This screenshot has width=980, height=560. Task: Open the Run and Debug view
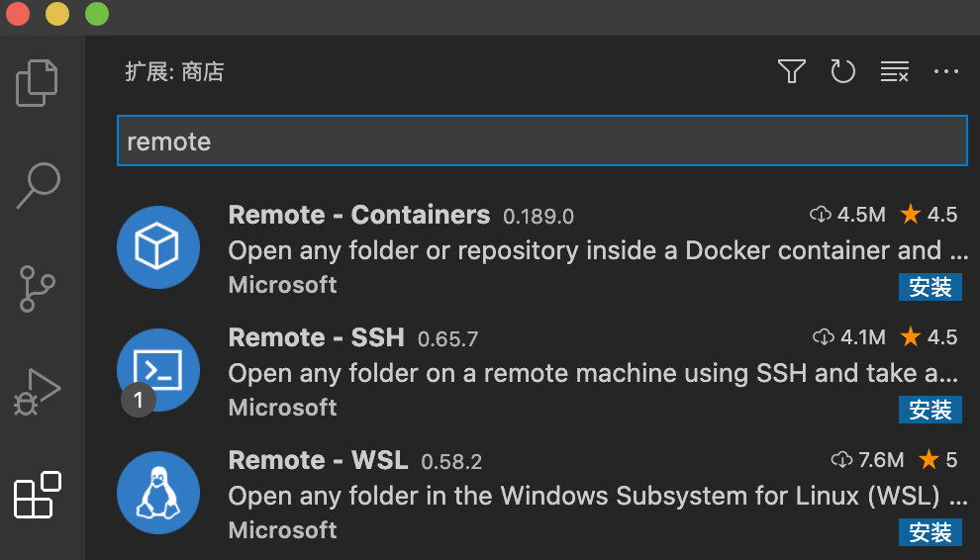(x=38, y=391)
